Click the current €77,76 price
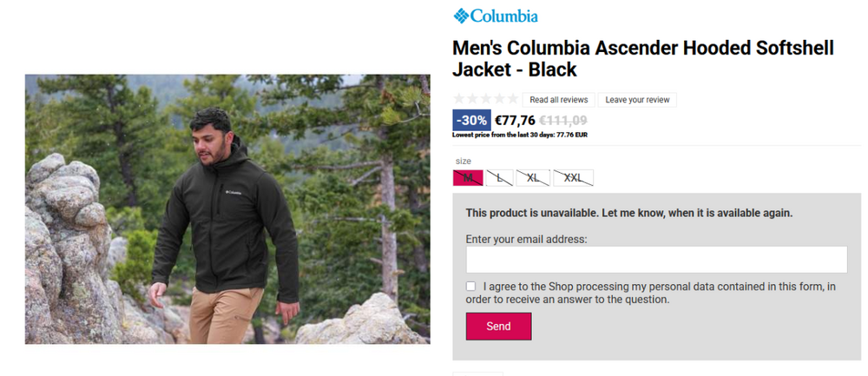 [515, 121]
